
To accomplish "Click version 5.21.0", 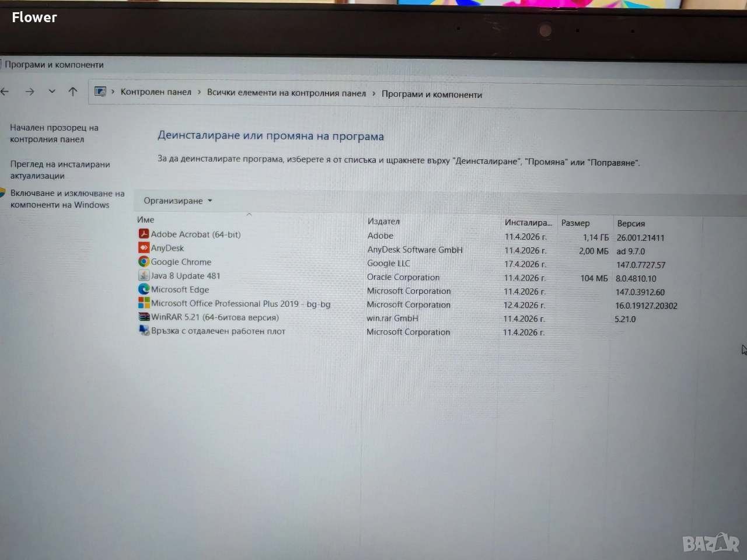I will (626, 319).
